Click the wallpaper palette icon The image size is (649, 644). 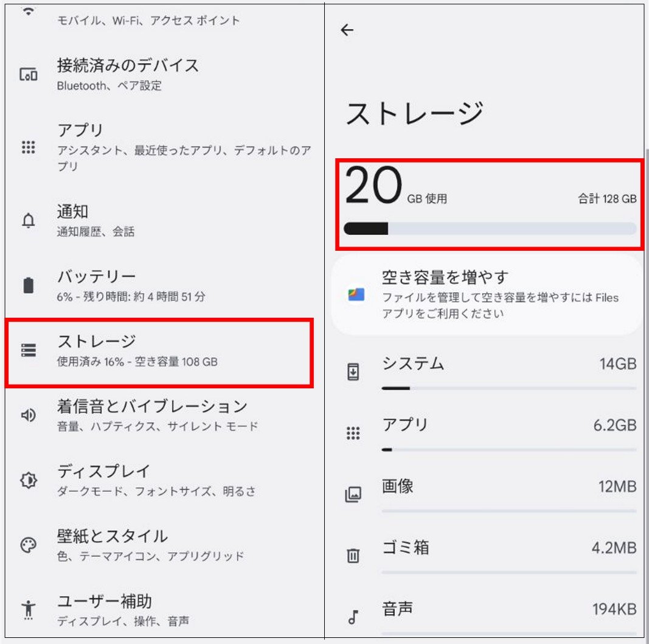coord(29,545)
